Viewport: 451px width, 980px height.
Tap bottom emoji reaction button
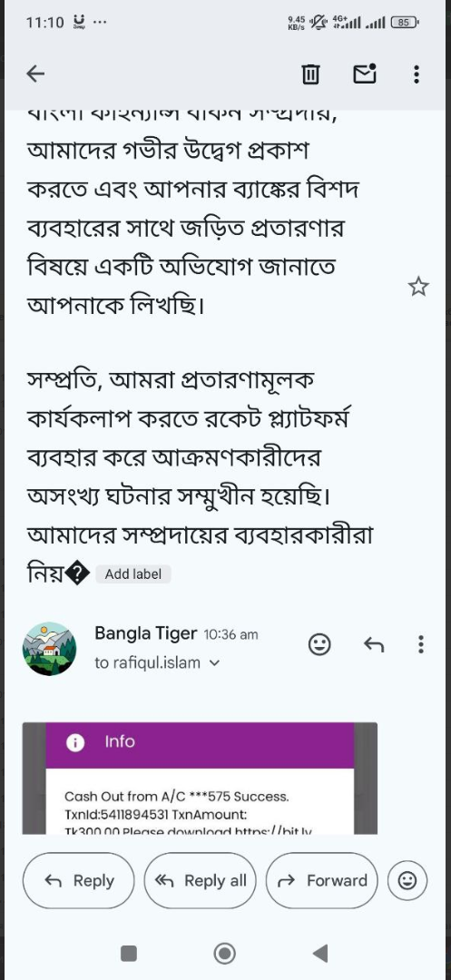pos(407,880)
